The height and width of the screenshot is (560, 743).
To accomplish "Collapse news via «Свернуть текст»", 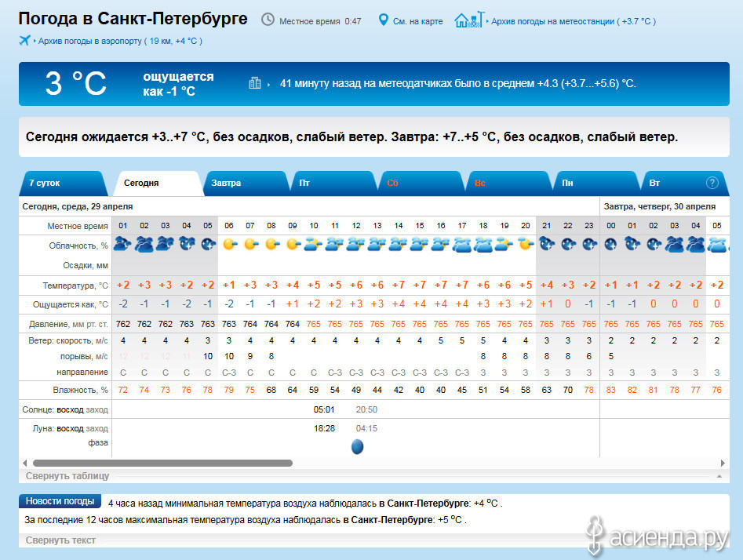I will pyautogui.click(x=60, y=540).
